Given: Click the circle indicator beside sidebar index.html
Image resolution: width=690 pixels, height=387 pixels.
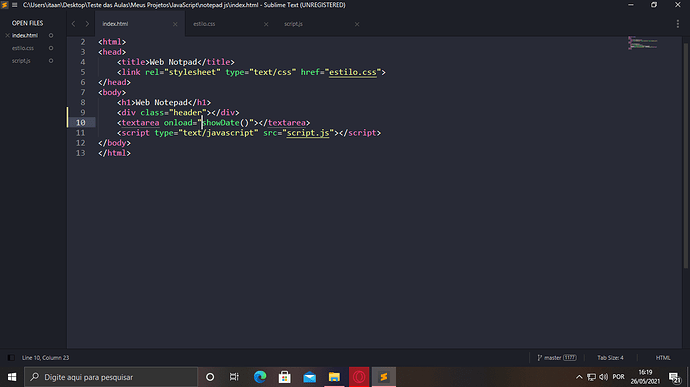Looking at the screenshot, I should pos(51,35).
